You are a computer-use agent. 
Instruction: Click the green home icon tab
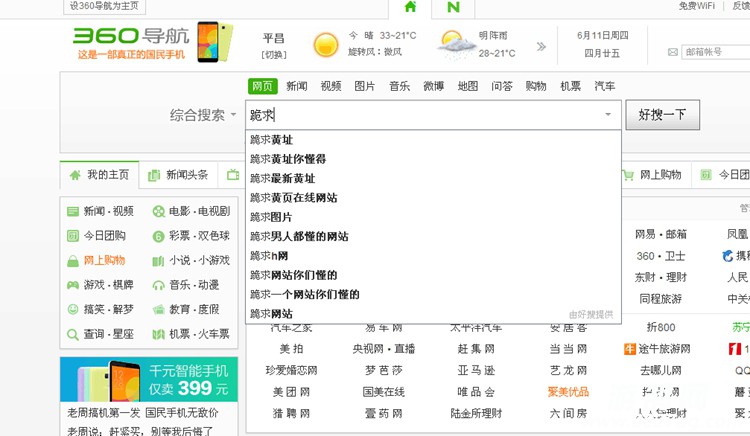[x=410, y=7]
